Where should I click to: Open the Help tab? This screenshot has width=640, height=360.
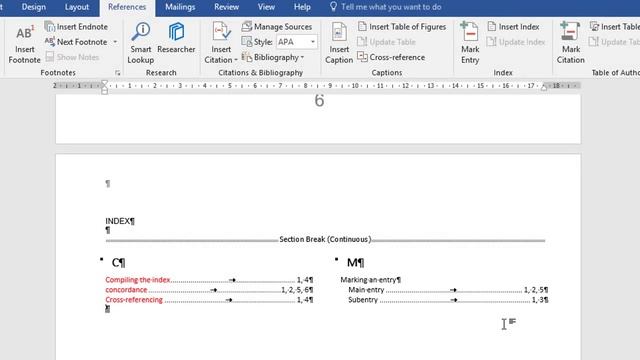click(x=302, y=7)
